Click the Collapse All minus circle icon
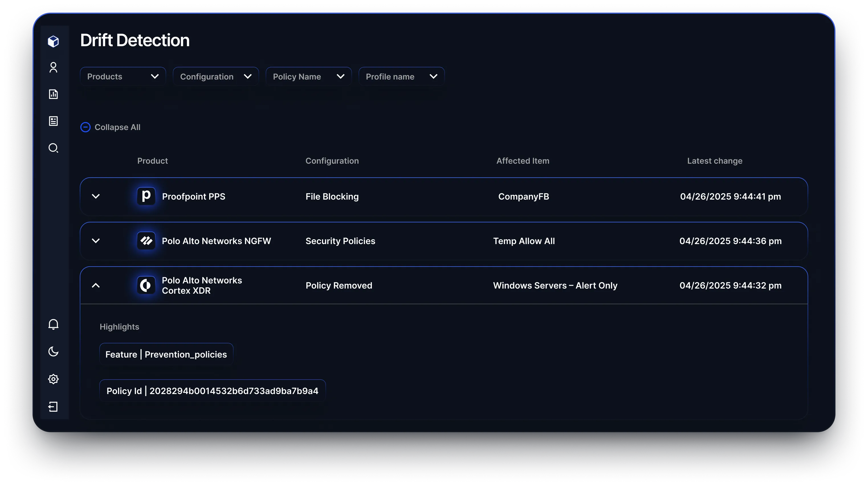 point(85,127)
